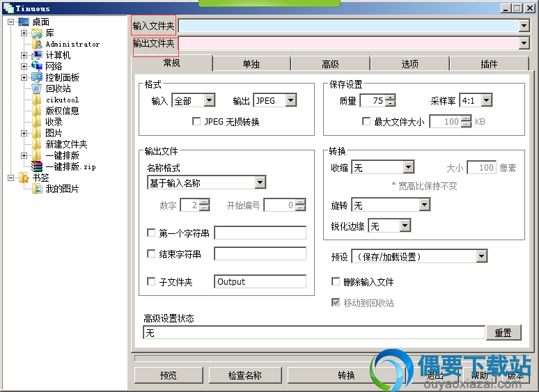This screenshot has height=392, width=539.
Task: Select the 计算机 computer icon
Action: pyautogui.click(x=37, y=55)
